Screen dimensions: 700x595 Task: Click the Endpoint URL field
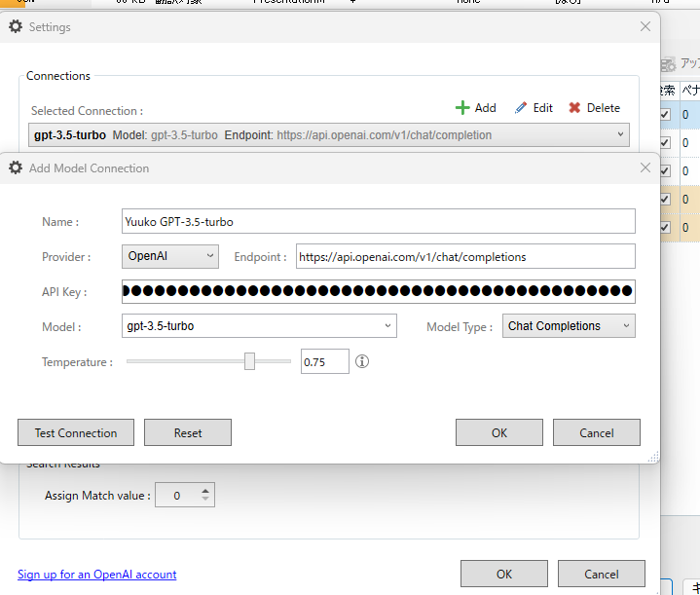click(x=465, y=256)
